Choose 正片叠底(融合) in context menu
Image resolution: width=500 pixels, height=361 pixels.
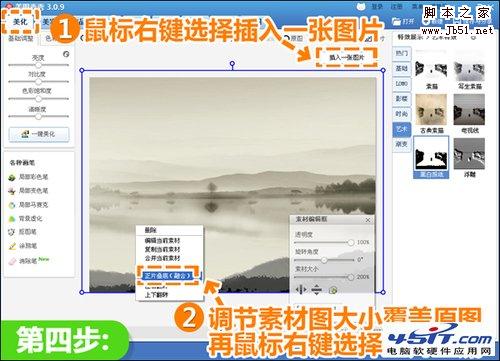point(167,276)
